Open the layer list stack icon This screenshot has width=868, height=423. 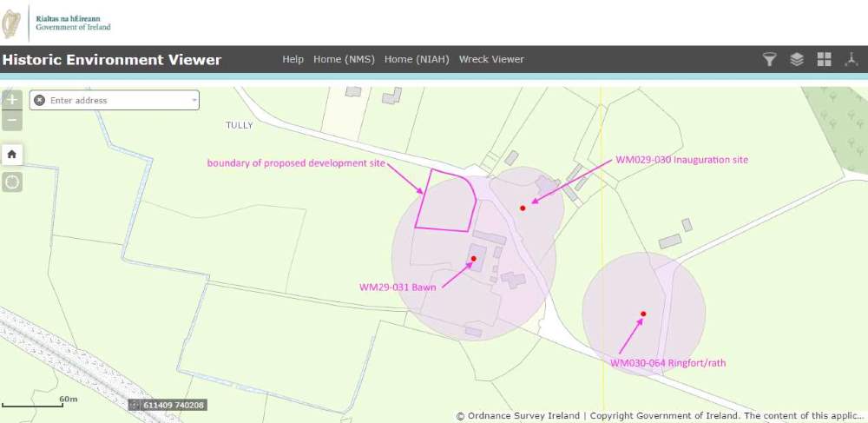coord(797,59)
